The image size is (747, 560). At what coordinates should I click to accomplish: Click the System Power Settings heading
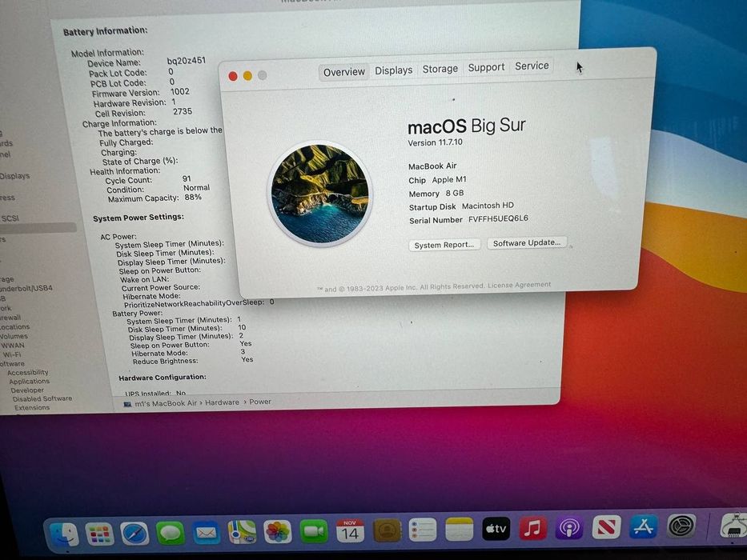(139, 218)
